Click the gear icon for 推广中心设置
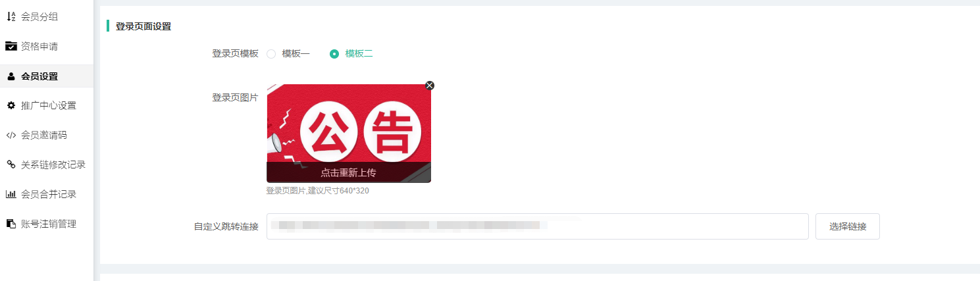Image resolution: width=980 pixels, height=281 pixels. (11, 105)
